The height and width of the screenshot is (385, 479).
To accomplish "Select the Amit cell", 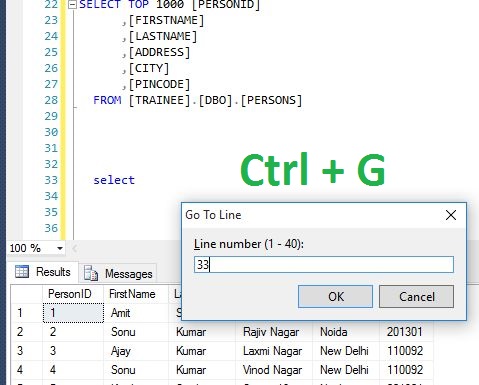I will (136, 313).
